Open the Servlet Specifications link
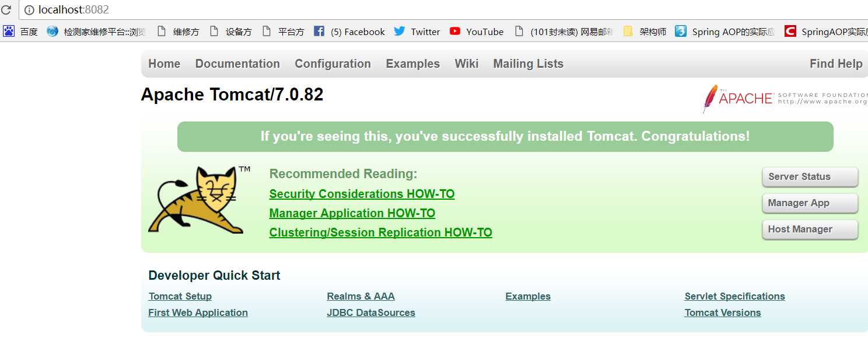Image resolution: width=868 pixels, height=344 pixels. coord(735,296)
